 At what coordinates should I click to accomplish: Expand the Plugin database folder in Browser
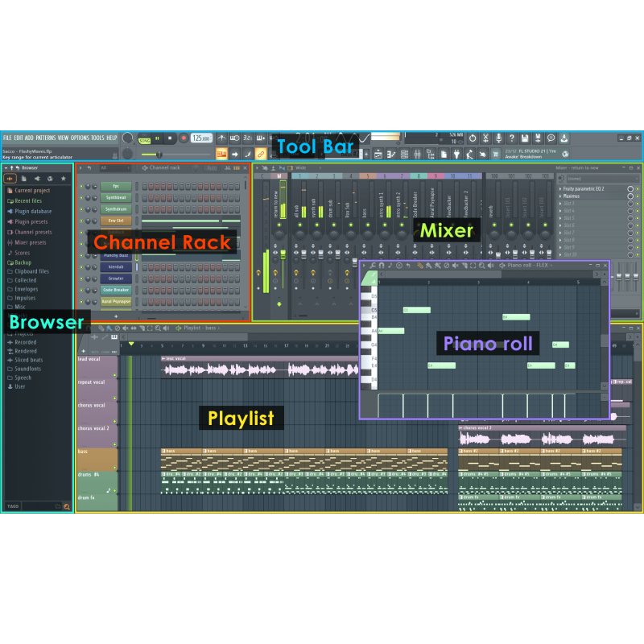(x=32, y=211)
